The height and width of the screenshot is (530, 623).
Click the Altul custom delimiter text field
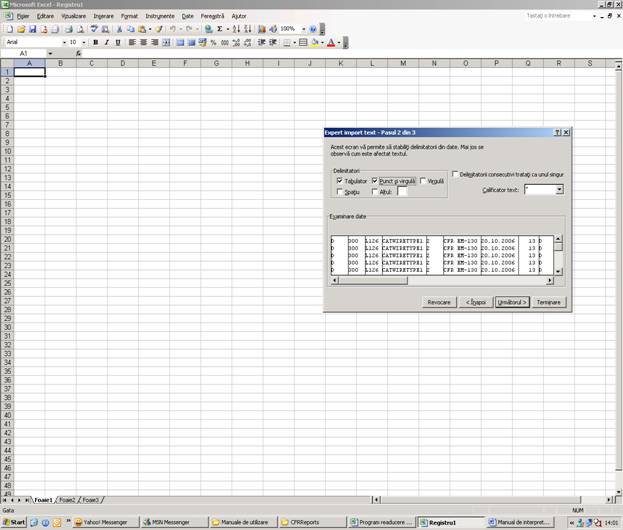tap(402, 192)
